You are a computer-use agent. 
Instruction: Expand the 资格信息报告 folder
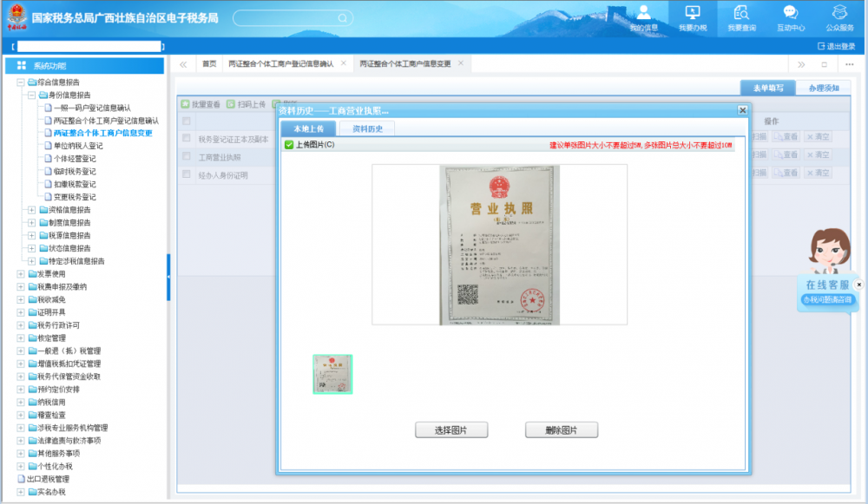(32, 210)
